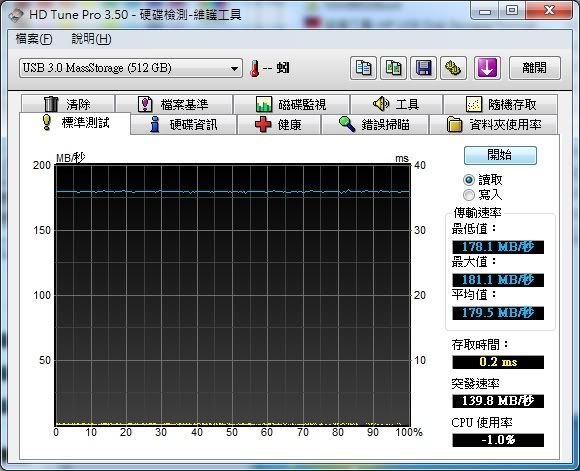Go to the 清除 erase tab

pyautogui.click(x=68, y=104)
